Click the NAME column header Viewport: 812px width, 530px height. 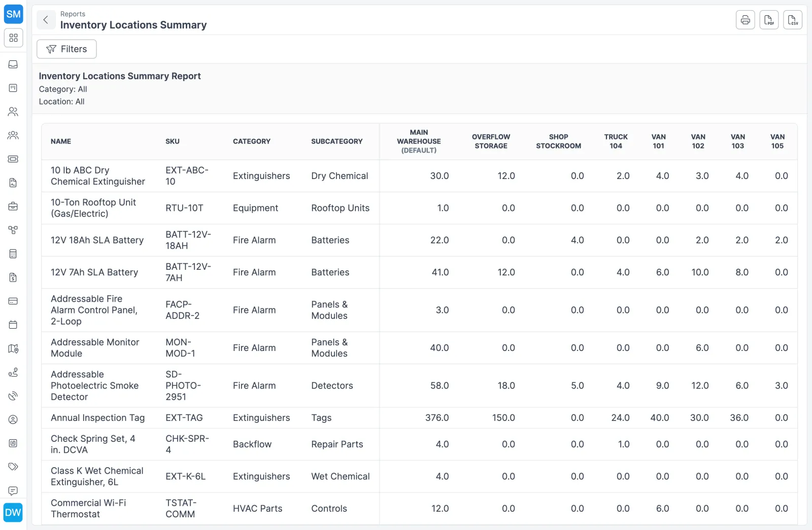tap(61, 142)
